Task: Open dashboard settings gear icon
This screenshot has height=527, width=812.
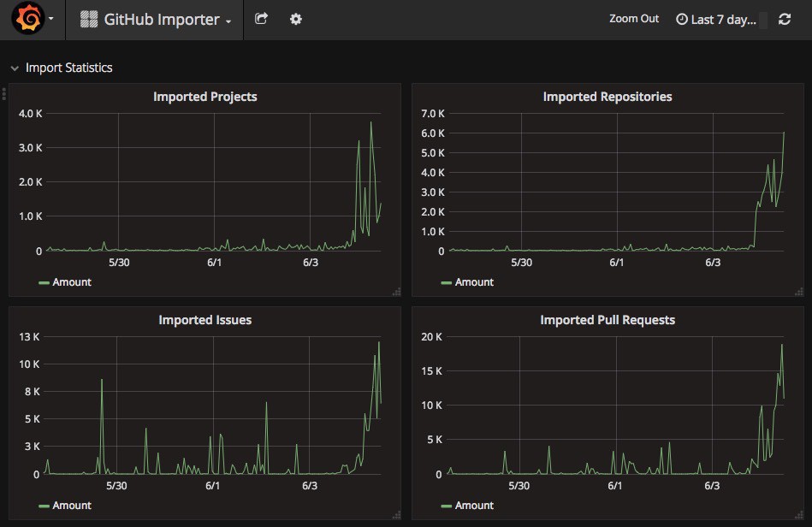Action: 296,19
